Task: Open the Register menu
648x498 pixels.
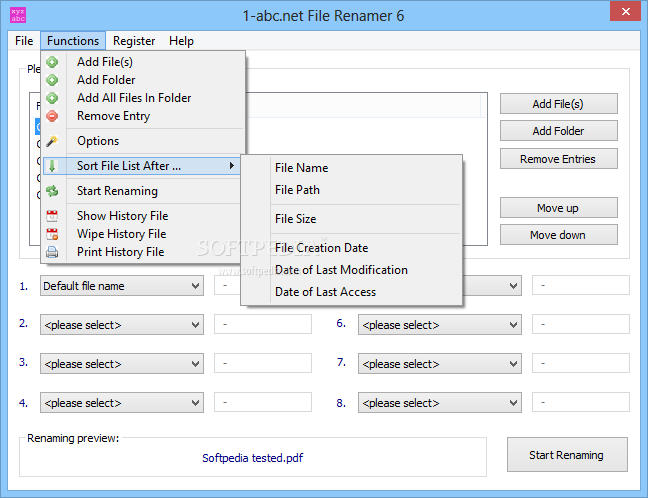Action: (x=134, y=41)
